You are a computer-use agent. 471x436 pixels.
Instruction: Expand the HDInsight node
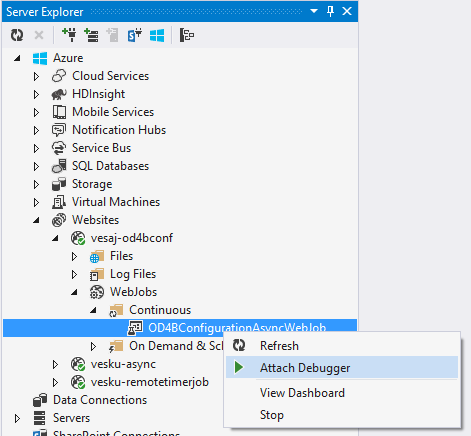36,94
